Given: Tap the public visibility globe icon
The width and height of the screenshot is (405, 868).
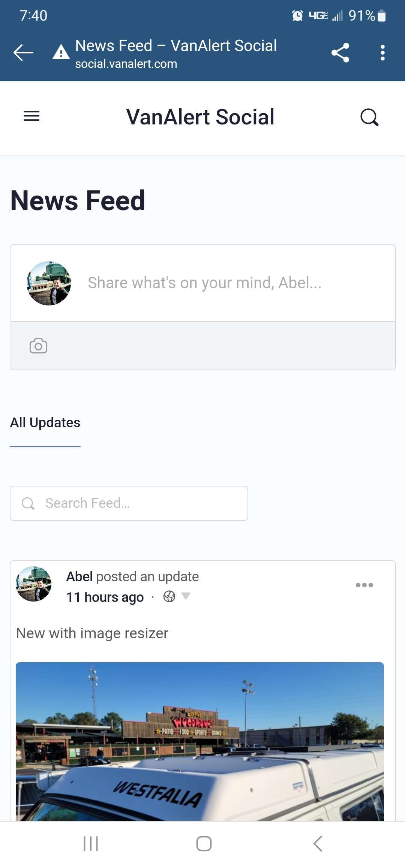Looking at the screenshot, I should pyautogui.click(x=169, y=596).
